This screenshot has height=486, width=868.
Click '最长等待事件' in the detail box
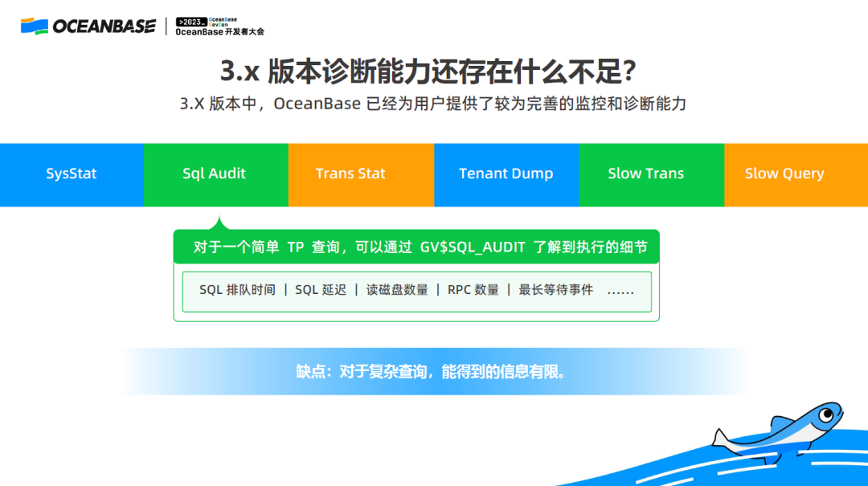tap(556, 290)
